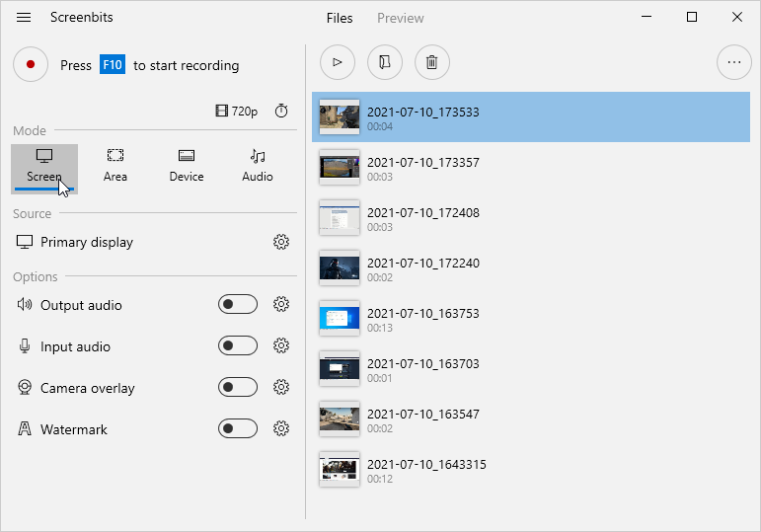Image resolution: width=761 pixels, height=532 pixels.
Task: Select Screen recording mode
Action: point(44,169)
